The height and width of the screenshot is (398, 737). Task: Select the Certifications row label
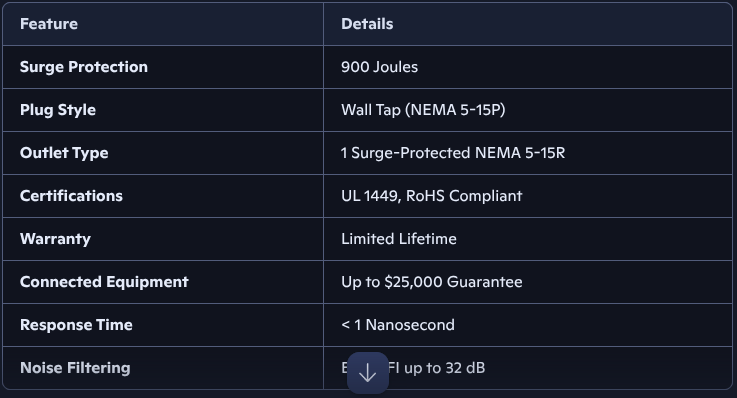click(71, 196)
